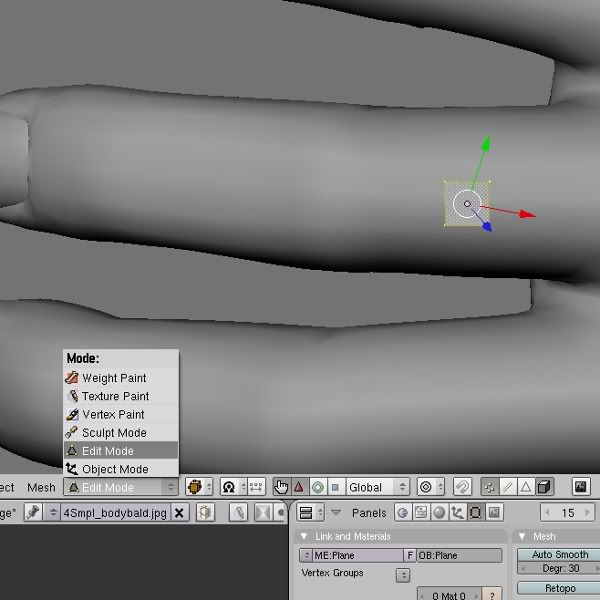Select face select mode
This screenshot has width=600, height=600.
[526, 487]
